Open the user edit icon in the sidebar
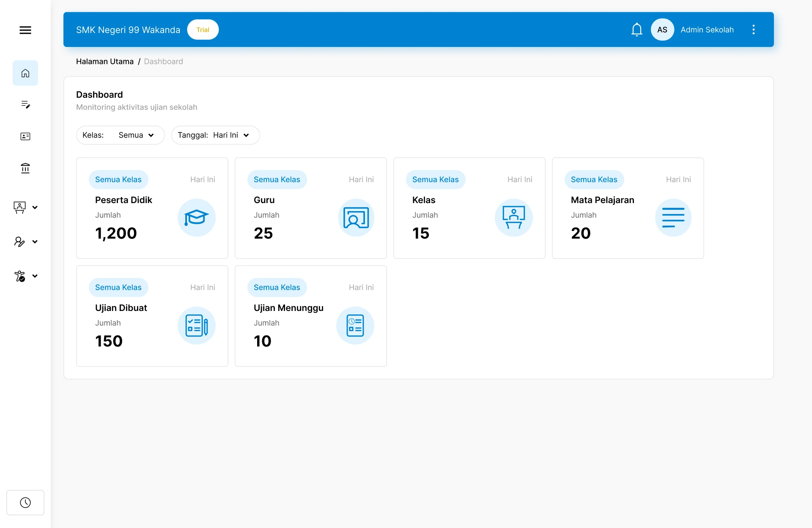The image size is (812, 528). pyautogui.click(x=19, y=242)
